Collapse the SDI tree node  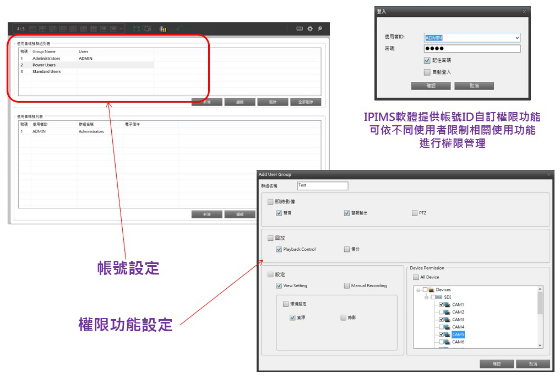426,297
